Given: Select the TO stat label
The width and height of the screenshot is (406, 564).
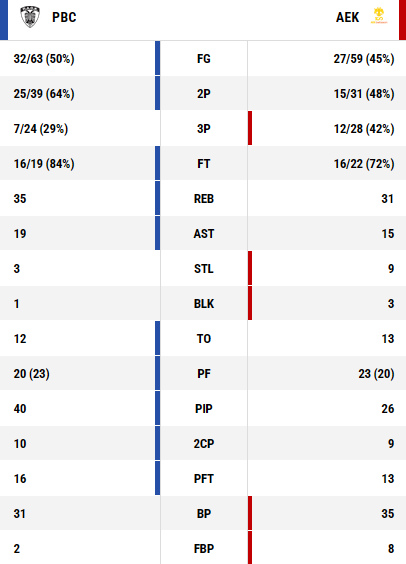Looking at the screenshot, I should coord(204,338).
